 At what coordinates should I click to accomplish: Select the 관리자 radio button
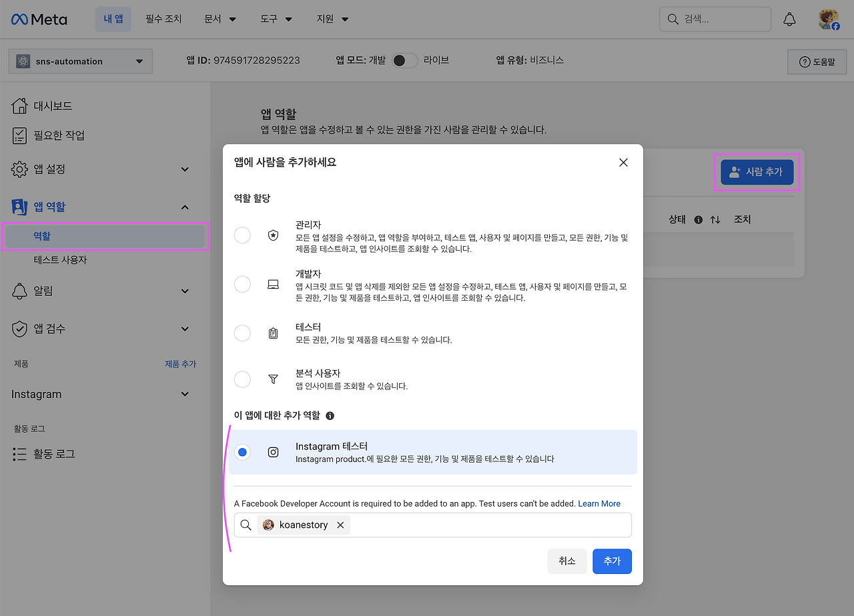pyautogui.click(x=243, y=235)
